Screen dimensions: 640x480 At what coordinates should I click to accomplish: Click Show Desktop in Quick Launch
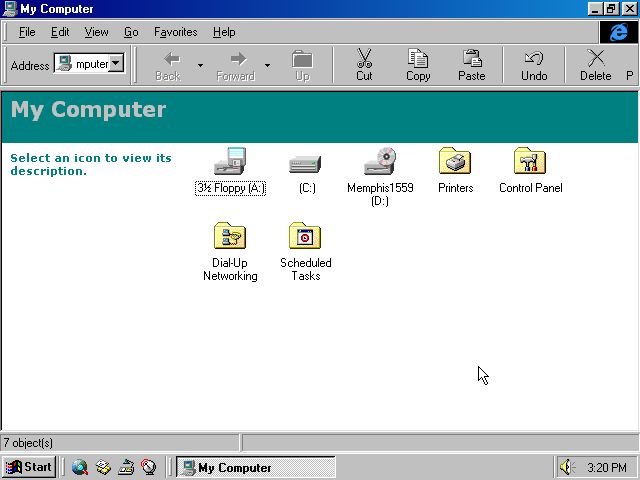tap(126, 467)
